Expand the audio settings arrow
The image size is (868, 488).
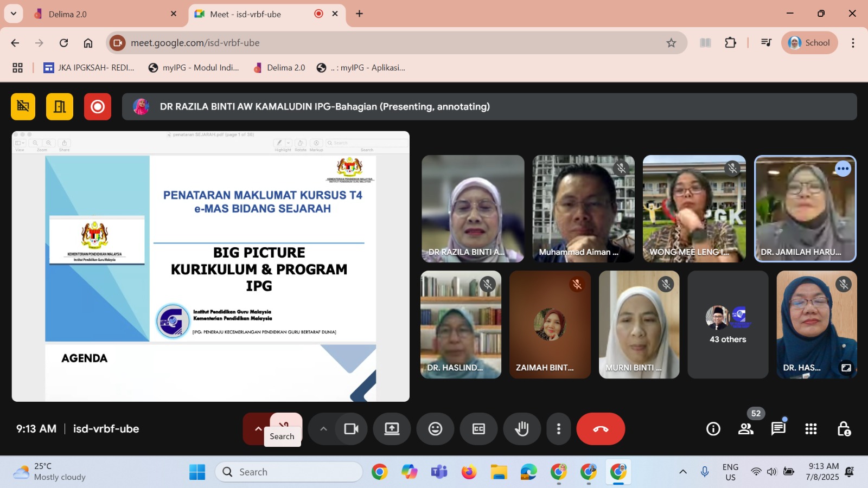point(258,429)
